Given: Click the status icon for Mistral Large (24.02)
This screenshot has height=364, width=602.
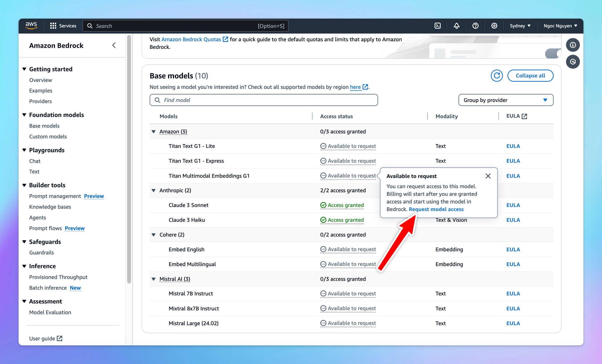Looking at the screenshot, I should [323, 323].
